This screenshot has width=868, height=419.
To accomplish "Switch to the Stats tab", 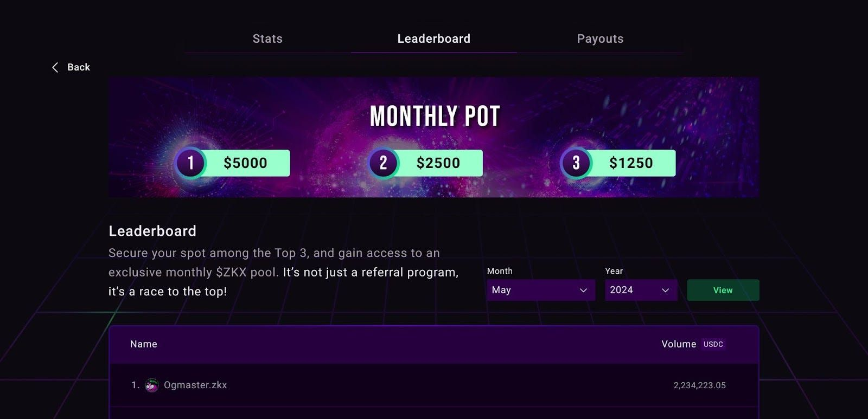I will coord(267,38).
